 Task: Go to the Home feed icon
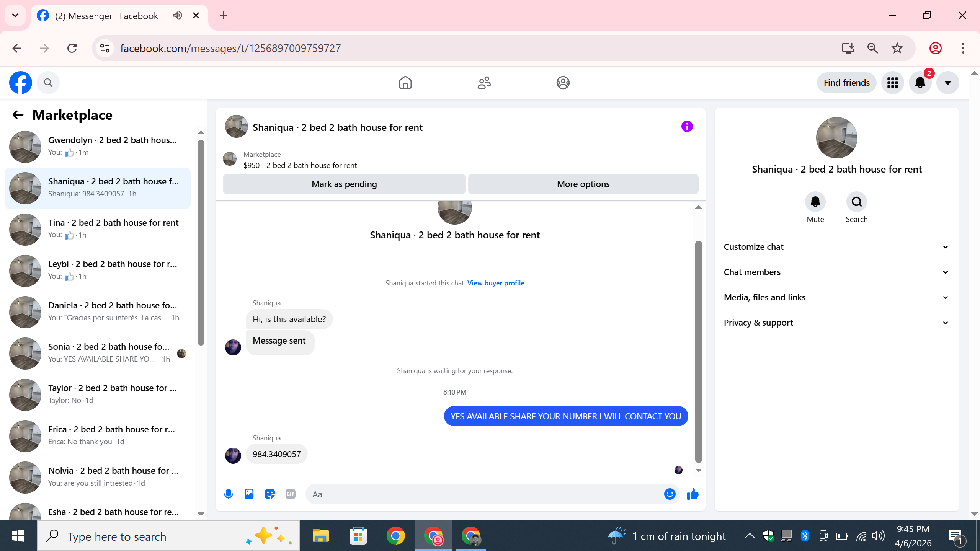pyautogui.click(x=405, y=83)
